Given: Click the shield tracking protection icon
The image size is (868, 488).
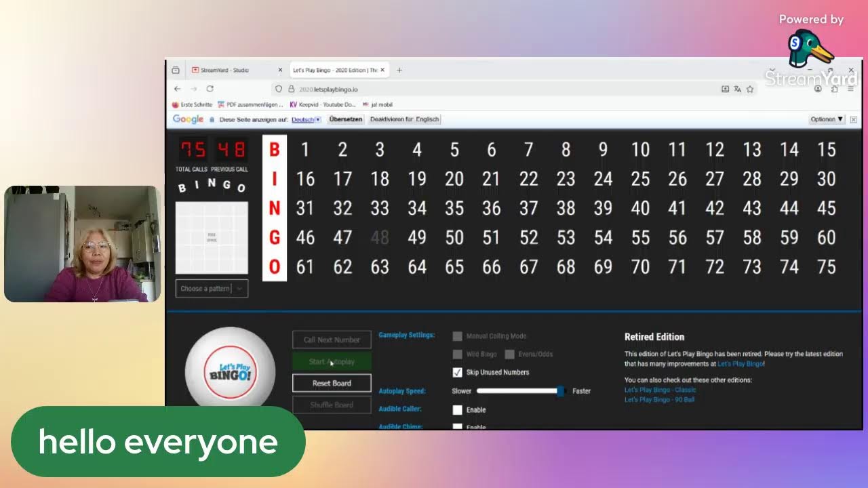Looking at the screenshot, I should pos(278,89).
